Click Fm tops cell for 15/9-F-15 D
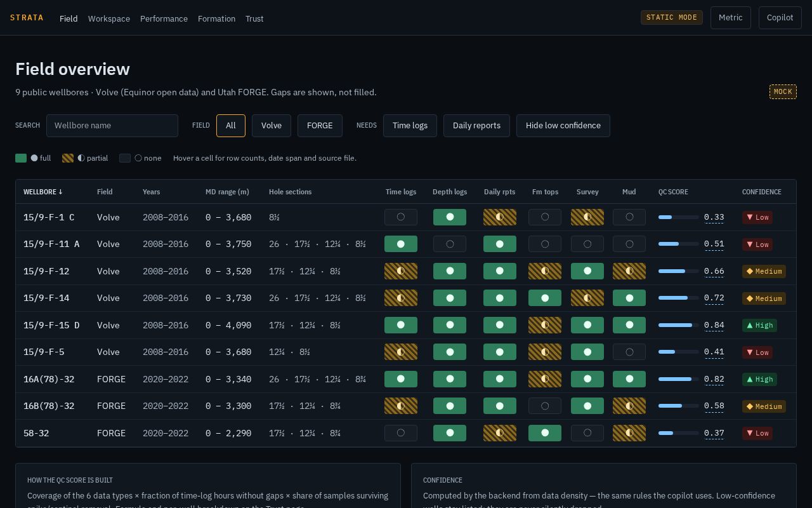 (x=545, y=325)
